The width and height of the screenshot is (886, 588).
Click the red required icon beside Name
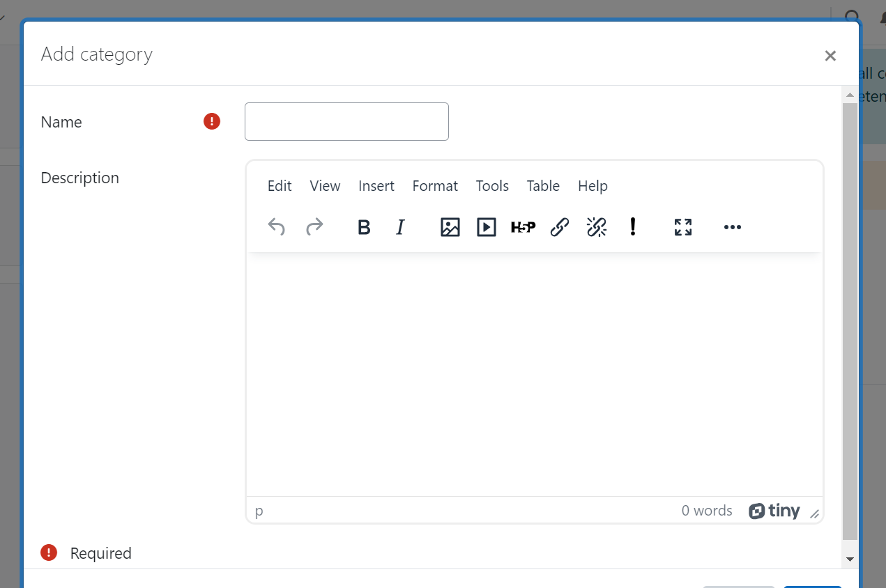[x=212, y=121]
